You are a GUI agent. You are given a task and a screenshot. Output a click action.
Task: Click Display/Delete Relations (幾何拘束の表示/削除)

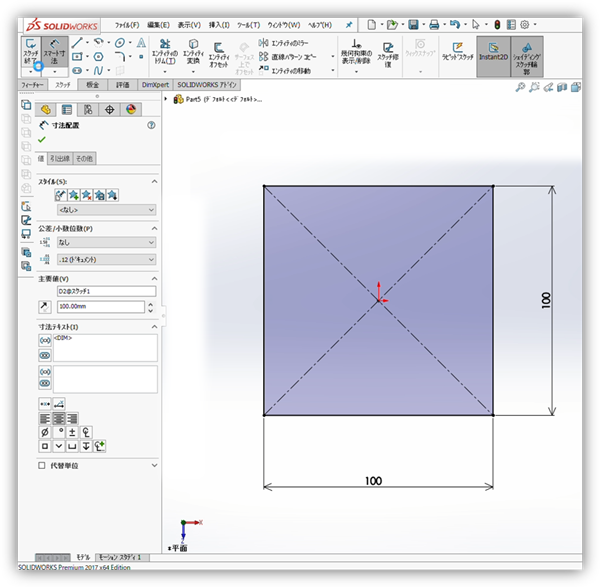pos(356,52)
